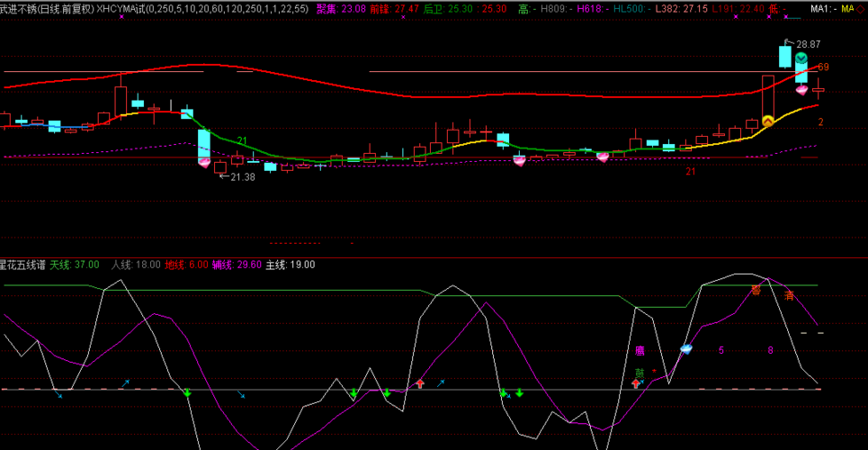
Task: Select the tall cyan candle left of the 21.38 low
Action: click(x=204, y=146)
